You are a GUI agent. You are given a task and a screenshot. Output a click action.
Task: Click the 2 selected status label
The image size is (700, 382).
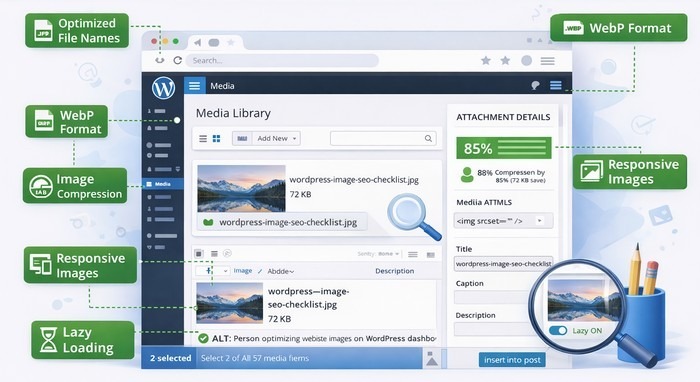pos(170,358)
